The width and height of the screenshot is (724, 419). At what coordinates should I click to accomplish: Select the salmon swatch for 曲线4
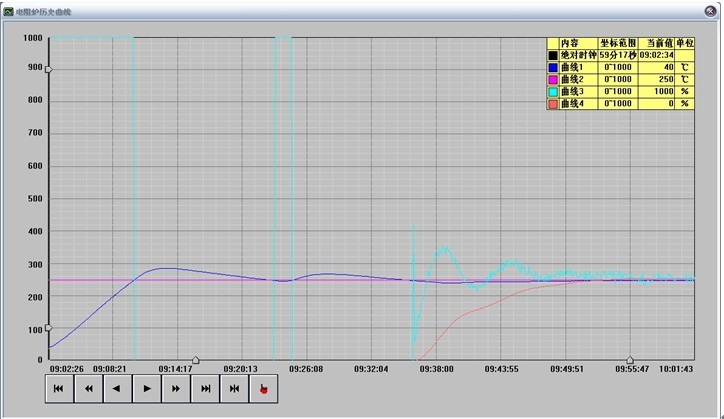552,103
